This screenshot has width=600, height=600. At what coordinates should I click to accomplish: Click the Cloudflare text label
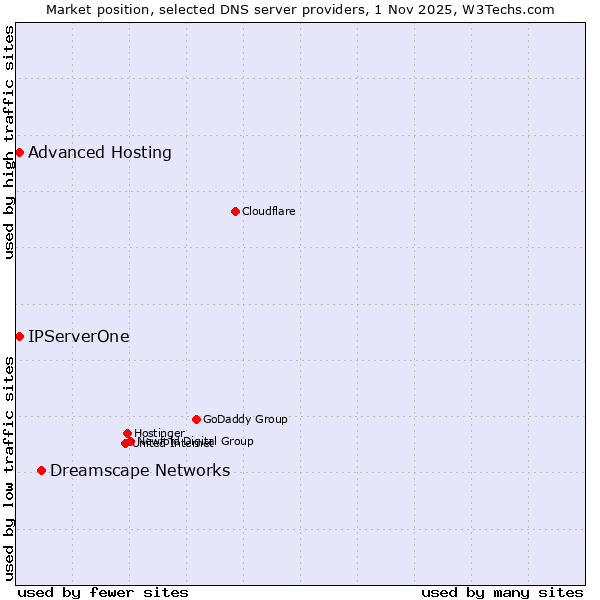click(x=268, y=212)
